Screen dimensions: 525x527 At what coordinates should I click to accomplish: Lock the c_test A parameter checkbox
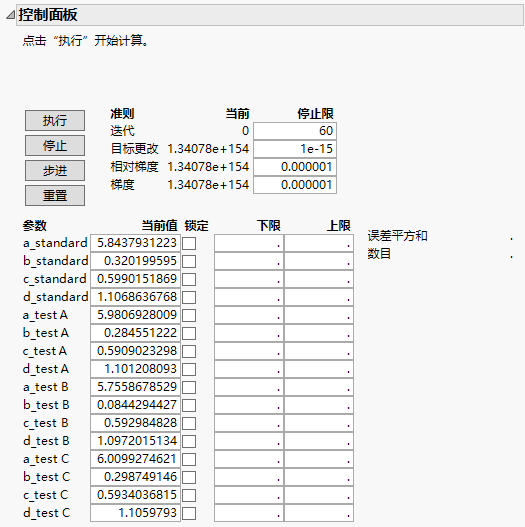189,351
